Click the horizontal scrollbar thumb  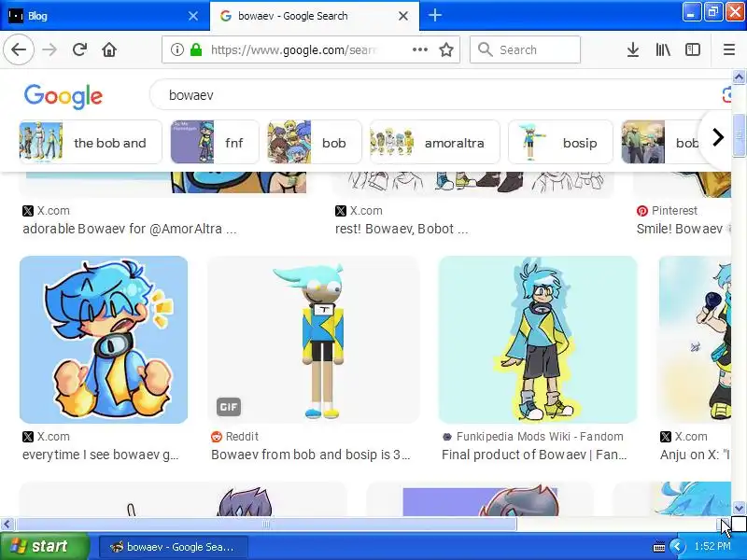click(266, 525)
